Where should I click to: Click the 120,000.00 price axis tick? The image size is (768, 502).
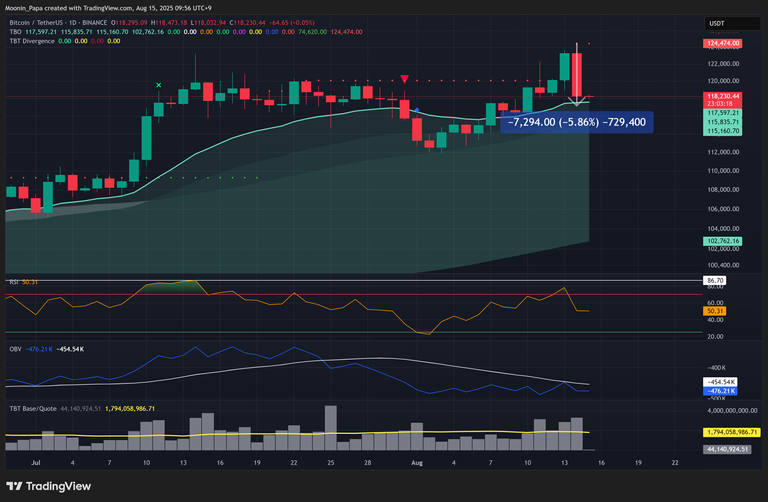point(723,81)
